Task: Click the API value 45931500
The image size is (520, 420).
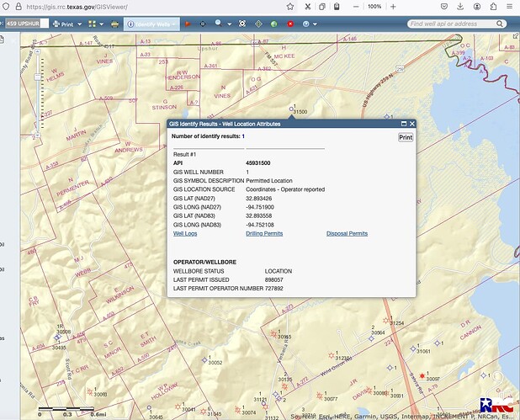Action: (258, 163)
